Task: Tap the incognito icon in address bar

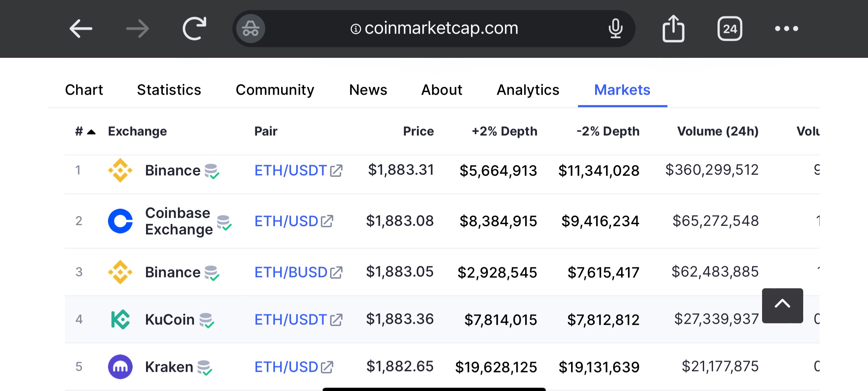Action: [251, 28]
